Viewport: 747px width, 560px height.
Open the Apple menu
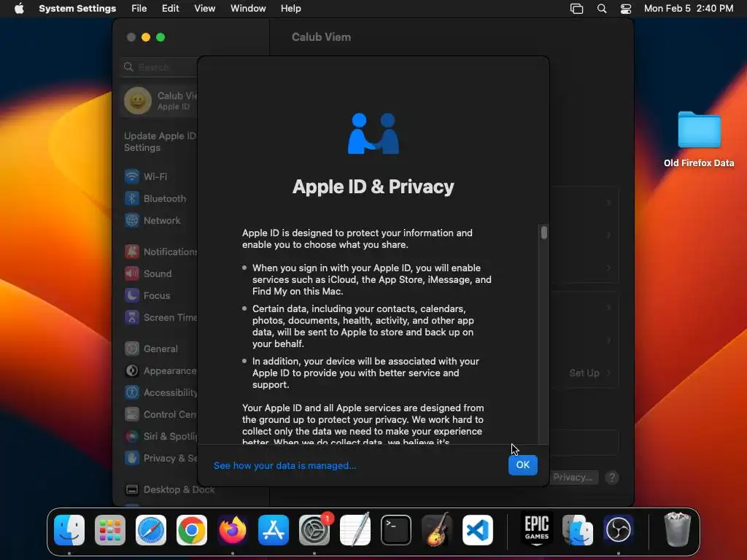click(19, 9)
